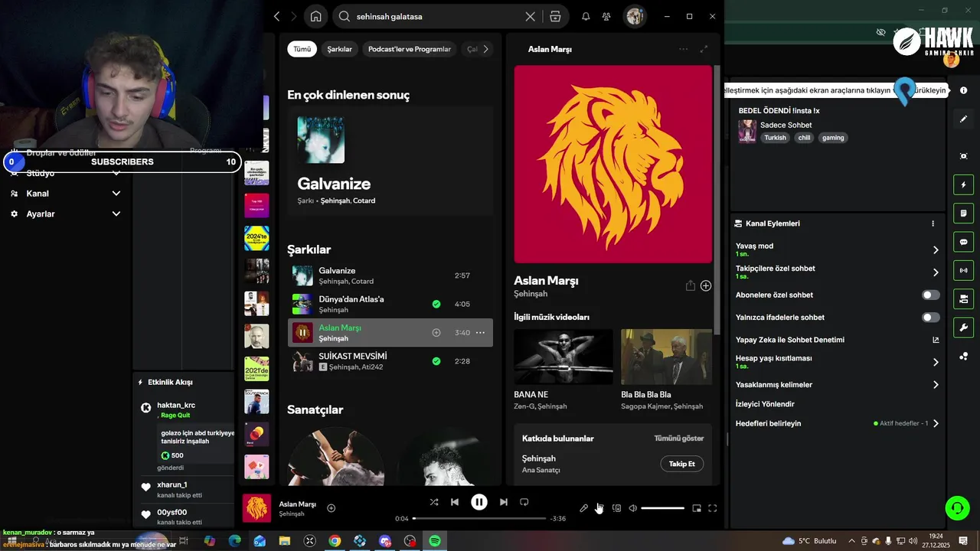Screen dimensions: 980x551
Task: Expand Aslan Marşı panel to full view
Action: click(x=704, y=49)
